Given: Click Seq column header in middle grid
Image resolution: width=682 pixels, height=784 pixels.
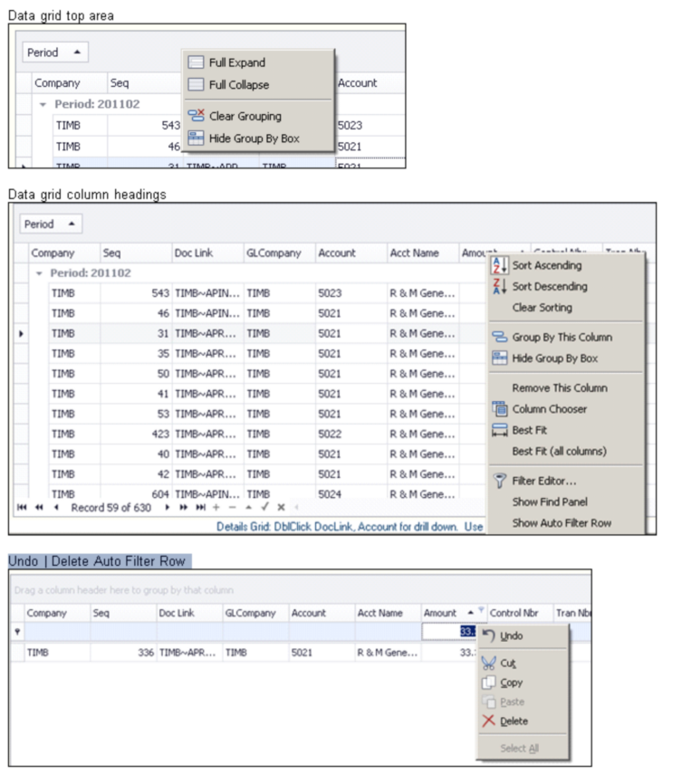Looking at the screenshot, I should click(135, 253).
